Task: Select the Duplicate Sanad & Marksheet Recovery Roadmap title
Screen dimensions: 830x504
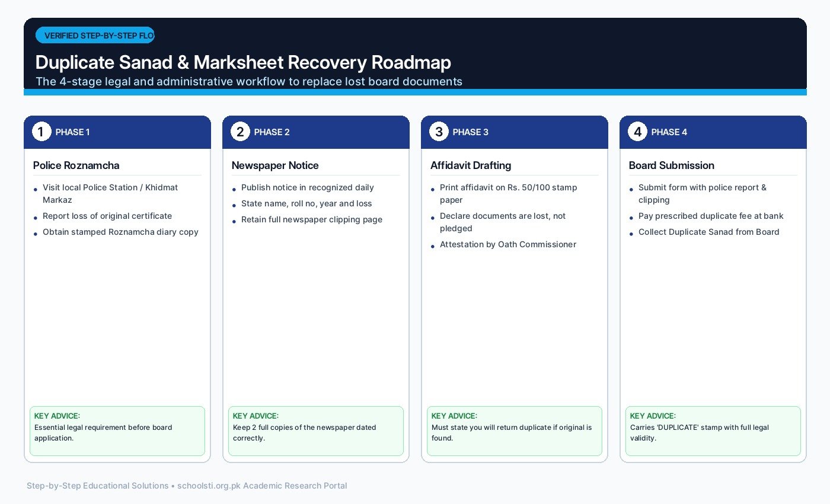Action: pos(243,62)
